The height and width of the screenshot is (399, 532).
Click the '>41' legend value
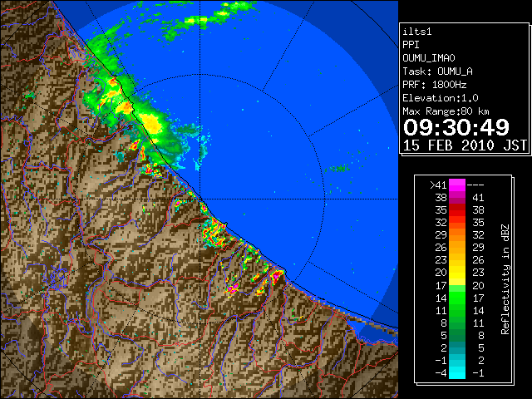pos(438,185)
